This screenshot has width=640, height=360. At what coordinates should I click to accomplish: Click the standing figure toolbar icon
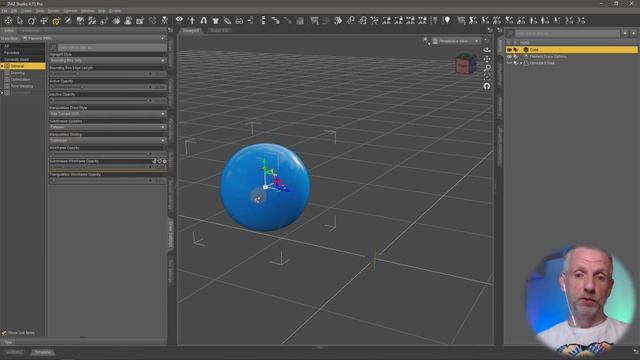[x=164, y=20]
